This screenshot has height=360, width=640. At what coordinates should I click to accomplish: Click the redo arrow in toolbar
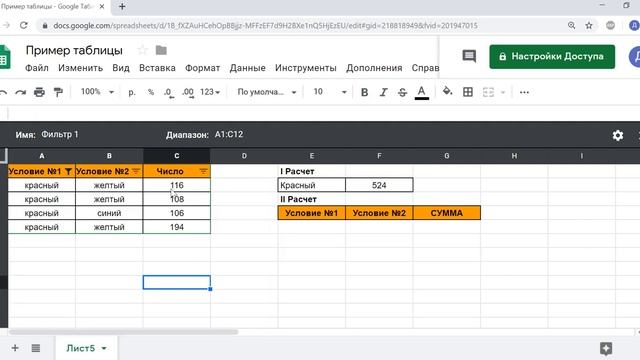coord(20,92)
